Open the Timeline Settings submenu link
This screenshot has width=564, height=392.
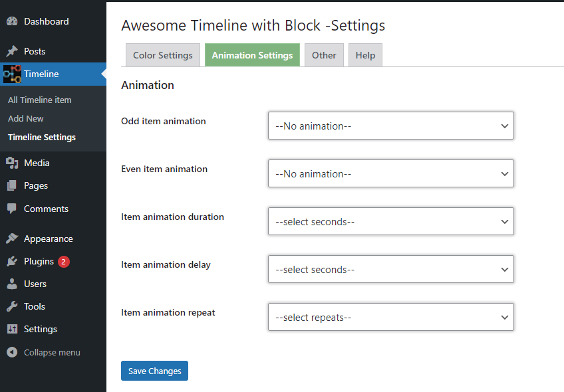tap(42, 138)
